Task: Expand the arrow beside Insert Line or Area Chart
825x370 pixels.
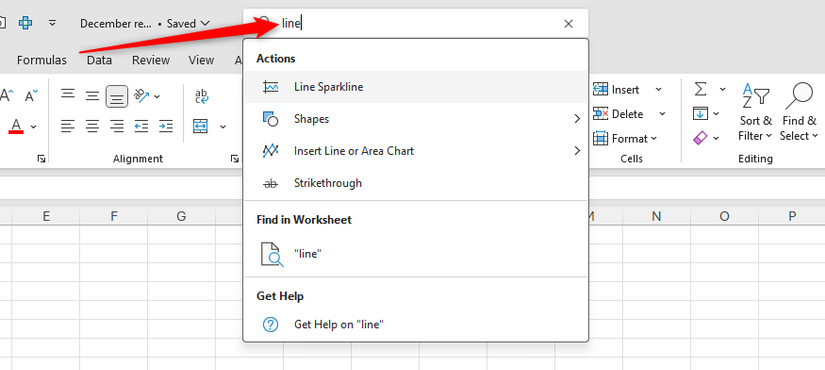Action: [577, 151]
